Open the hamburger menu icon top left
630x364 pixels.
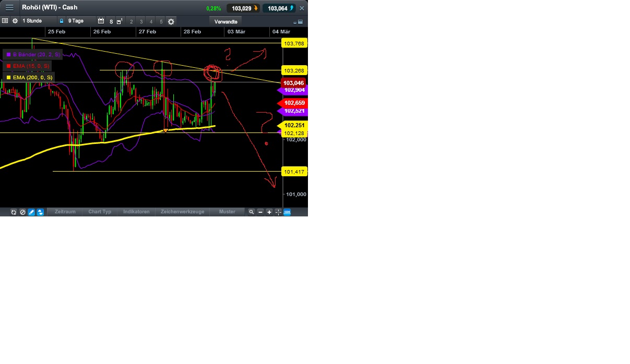tap(9, 7)
